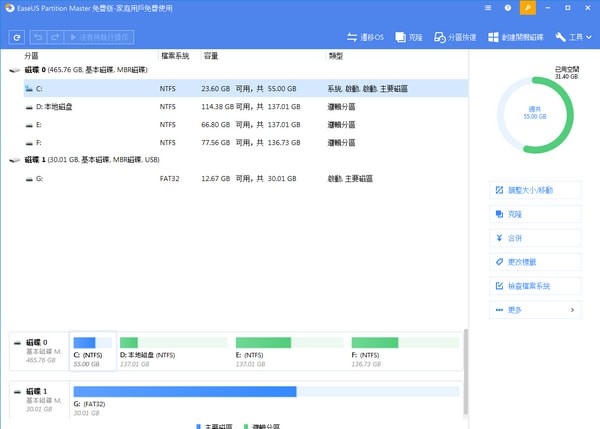Click the undo arrow icon

[39, 37]
